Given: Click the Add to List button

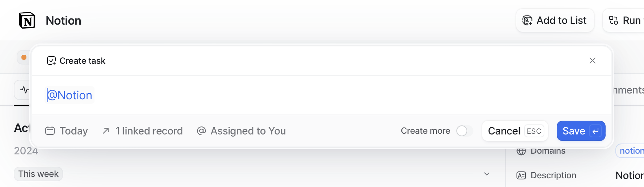Looking at the screenshot, I should 555,20.
